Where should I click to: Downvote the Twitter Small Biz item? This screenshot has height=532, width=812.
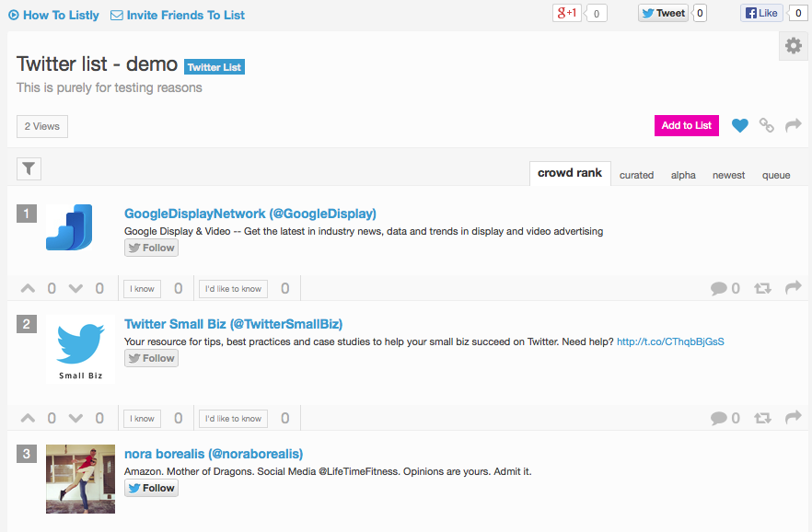(76, 418)
